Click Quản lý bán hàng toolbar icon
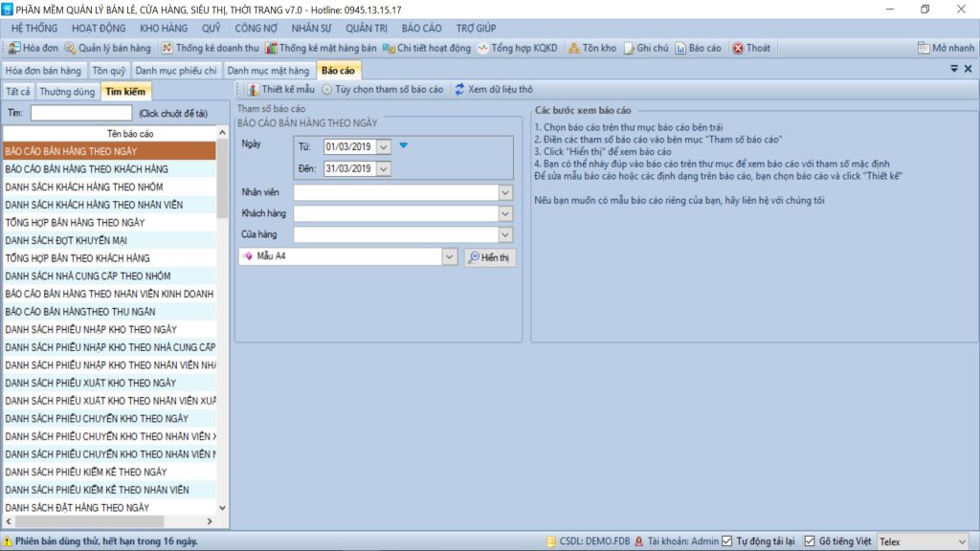 click(71, 48)
